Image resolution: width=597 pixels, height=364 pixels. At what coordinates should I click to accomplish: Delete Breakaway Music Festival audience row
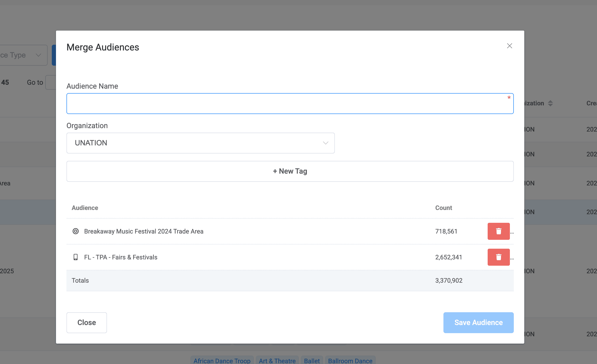click(498, 231)
